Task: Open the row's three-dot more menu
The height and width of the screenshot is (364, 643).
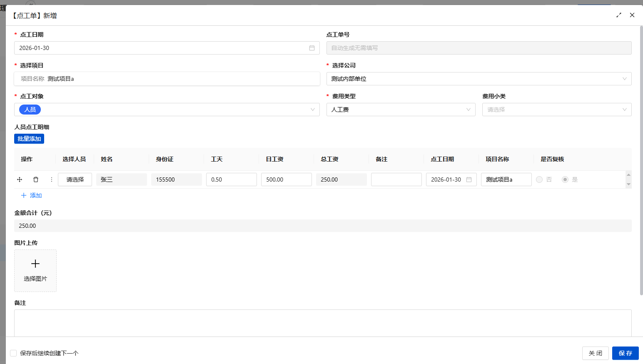Action: 52,180
